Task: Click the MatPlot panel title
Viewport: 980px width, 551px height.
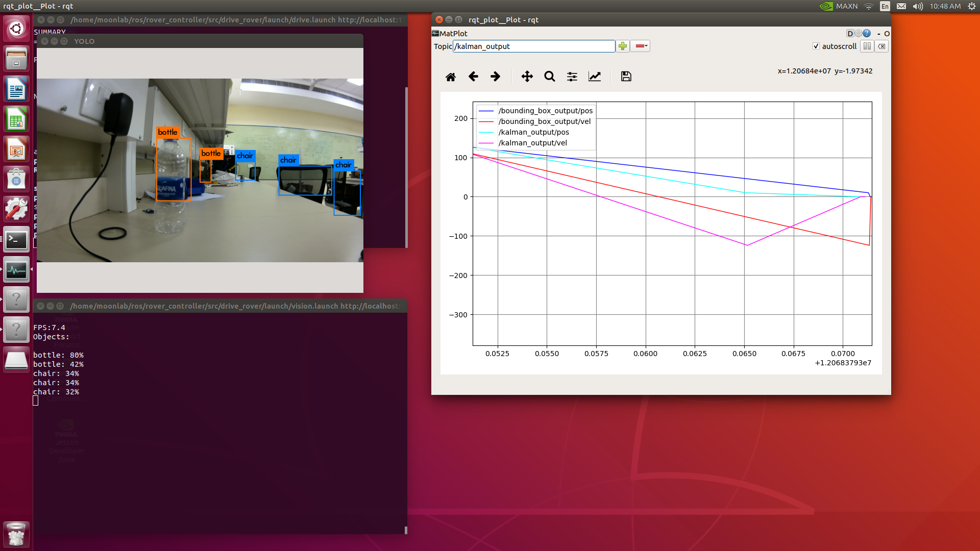Action: 453,34
